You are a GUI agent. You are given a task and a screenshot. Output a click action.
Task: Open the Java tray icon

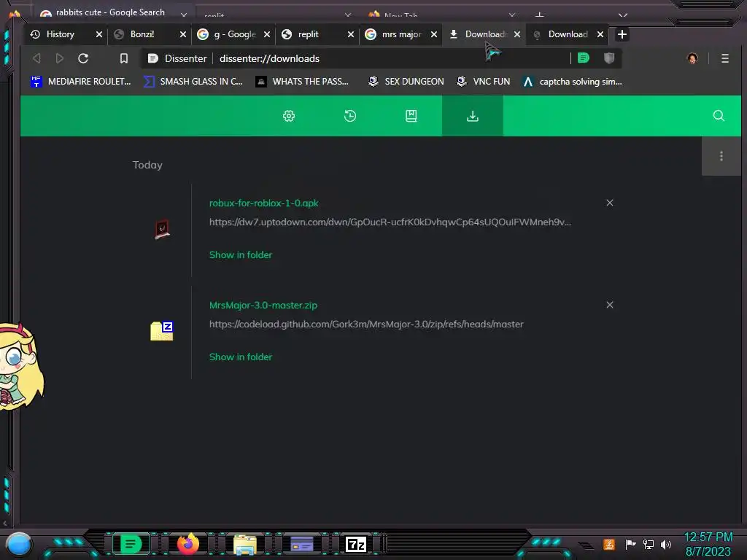click(609, 544)
